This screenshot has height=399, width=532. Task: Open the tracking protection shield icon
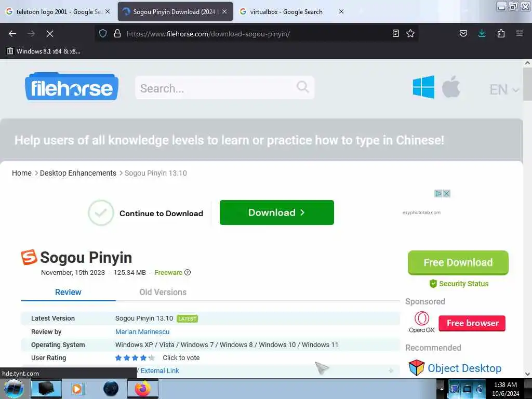point(103,33)
